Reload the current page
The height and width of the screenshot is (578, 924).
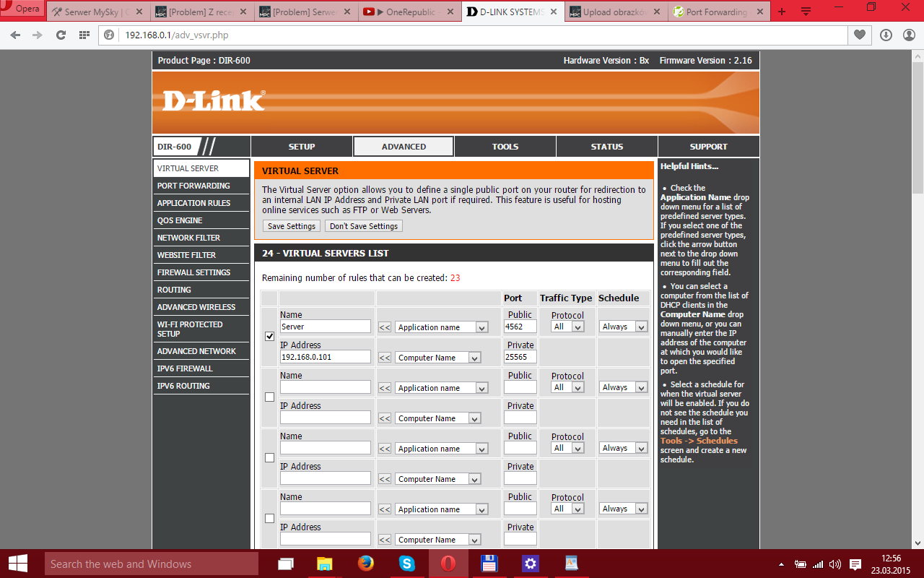pyautogui.click(x=61, y=35)
